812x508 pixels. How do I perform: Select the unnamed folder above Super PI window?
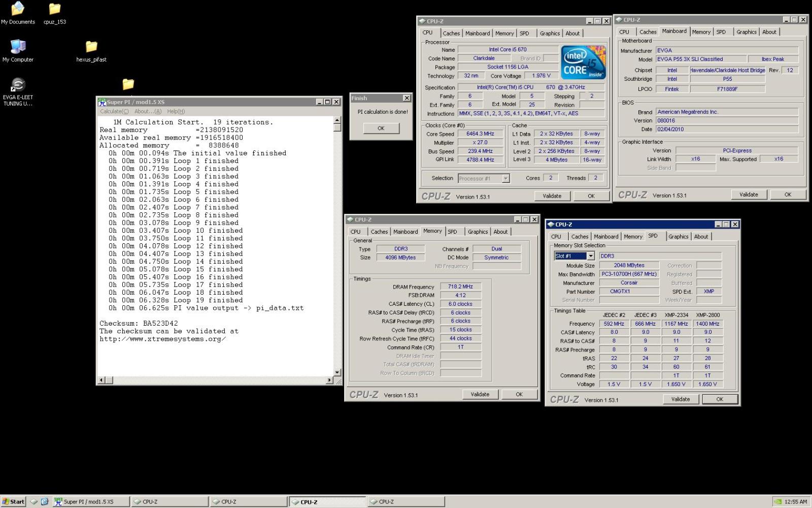tap(128, 84)
